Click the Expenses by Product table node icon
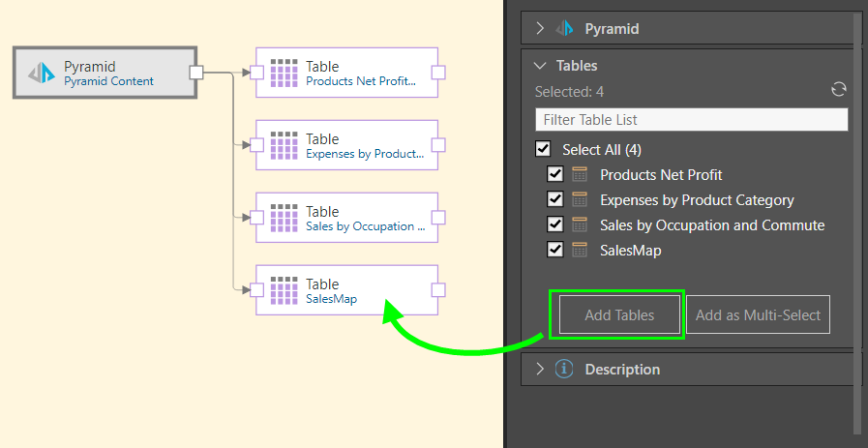 click(x=284, y=146)
